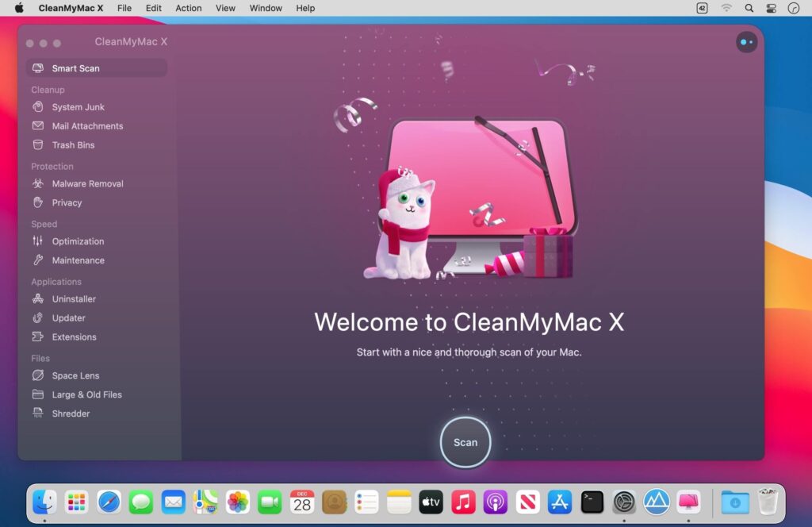Open the Window menu
Image resolution: width=812 pixels, height=527 pixels.
pyautogui.click(x=266, y=8)
